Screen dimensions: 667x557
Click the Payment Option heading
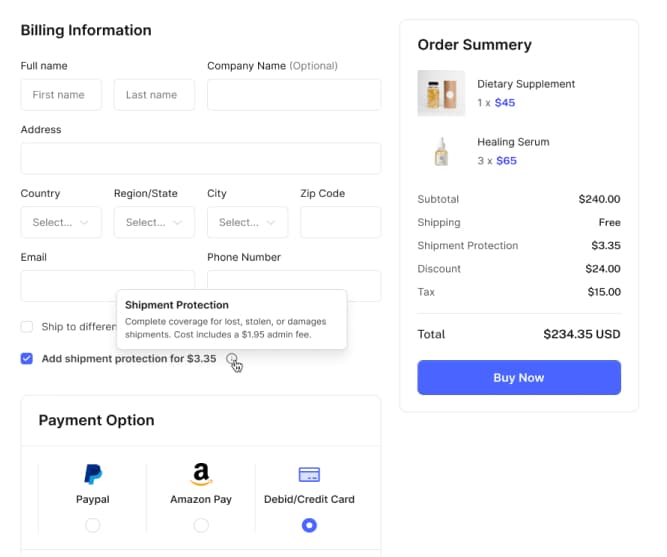coord(97,420)
